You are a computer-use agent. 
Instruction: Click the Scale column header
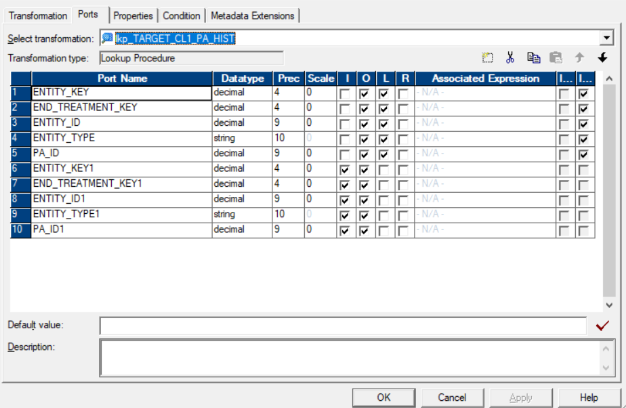pyautogui.click(x=320, y=79)
